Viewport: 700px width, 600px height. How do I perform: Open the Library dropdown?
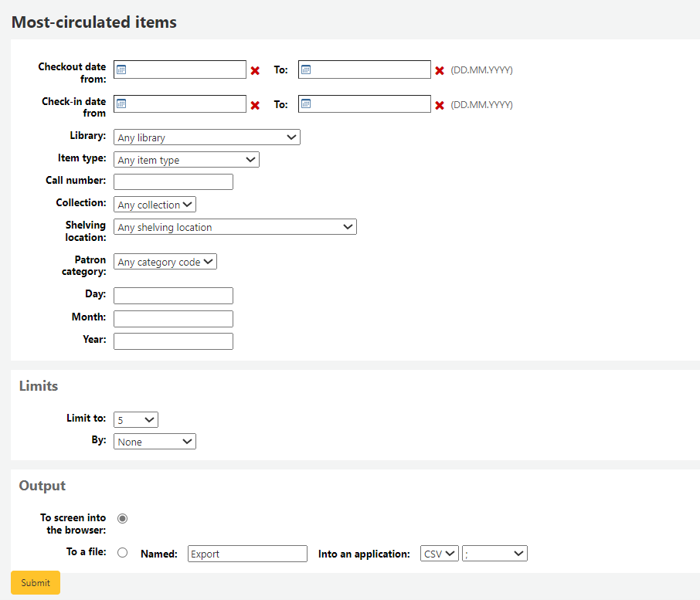pyautogui.click(x=206, y=137)
